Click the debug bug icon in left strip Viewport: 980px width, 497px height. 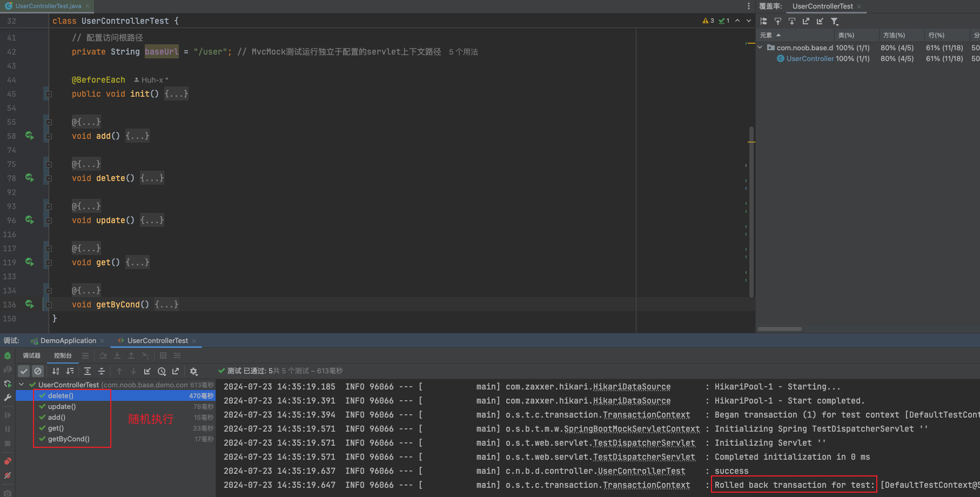click(x=8, y=355)
